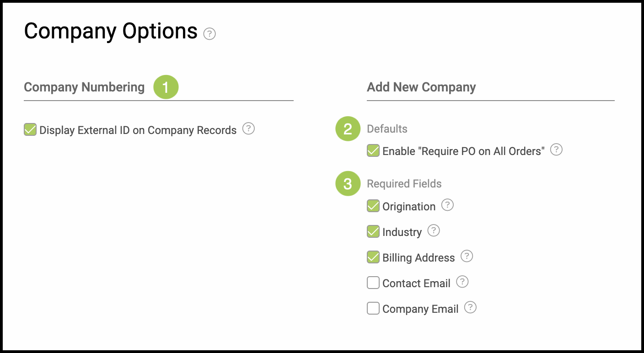
Task: Disable Require PO on All Orders checkbox
Action: pos(373,150)
